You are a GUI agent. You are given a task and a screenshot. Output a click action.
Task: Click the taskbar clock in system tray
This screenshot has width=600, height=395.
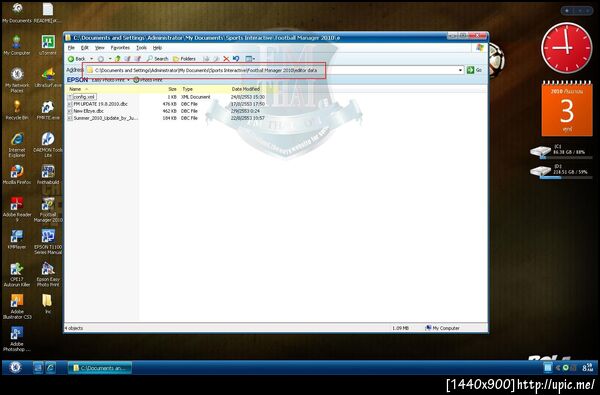pyautogui.click(x=587, y=368)
